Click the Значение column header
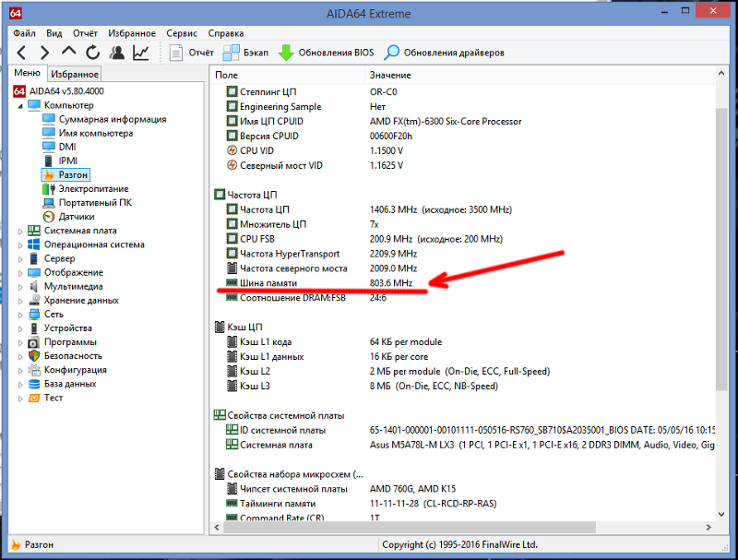Image resolution: width=738 pixels, height=560 pixels. [x=540, y=76]
